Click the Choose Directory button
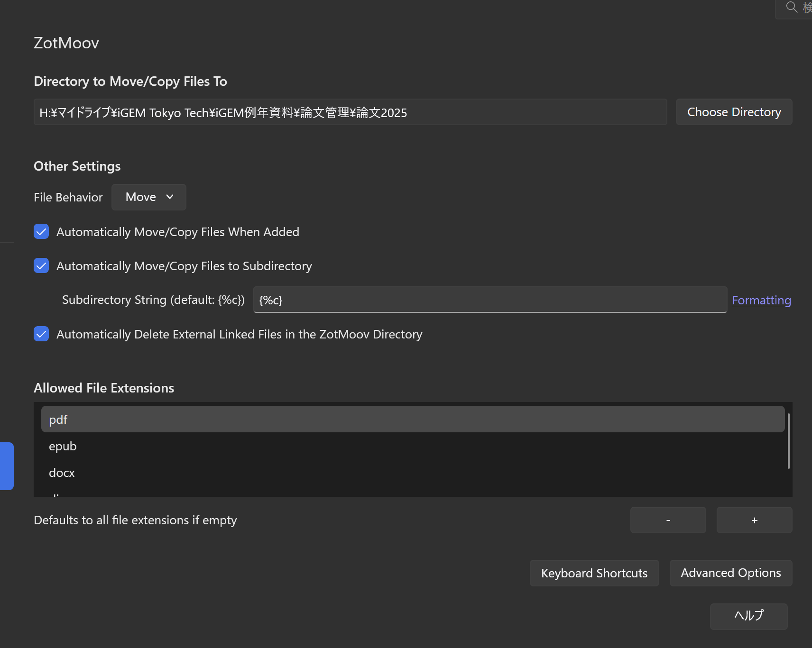The width and height of the screenshot is (812, 648). click(x=734, y=112)
